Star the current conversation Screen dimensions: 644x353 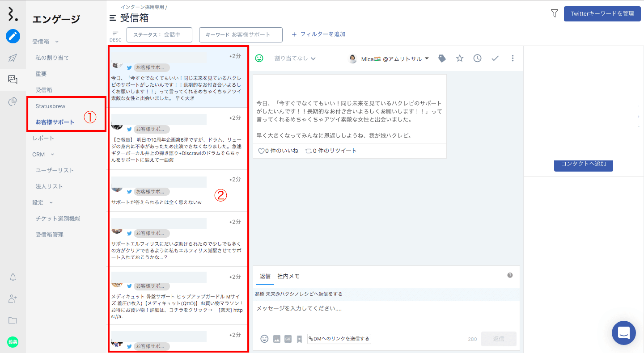coord(460,59)
